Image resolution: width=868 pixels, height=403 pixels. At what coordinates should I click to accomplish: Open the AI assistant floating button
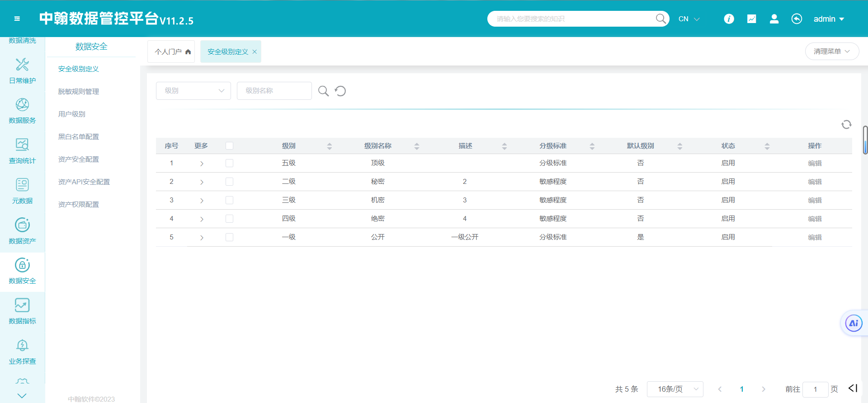854,323
